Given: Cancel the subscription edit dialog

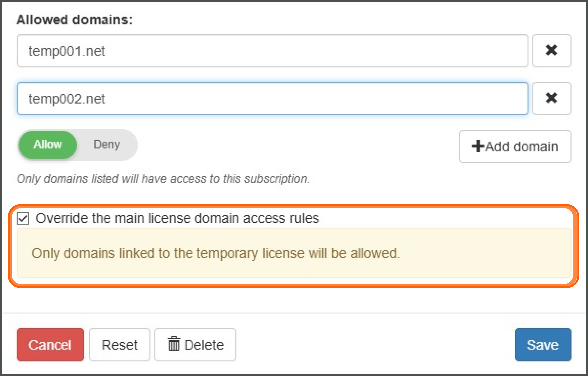Looking at the screenshot, I should click(50, 345).
